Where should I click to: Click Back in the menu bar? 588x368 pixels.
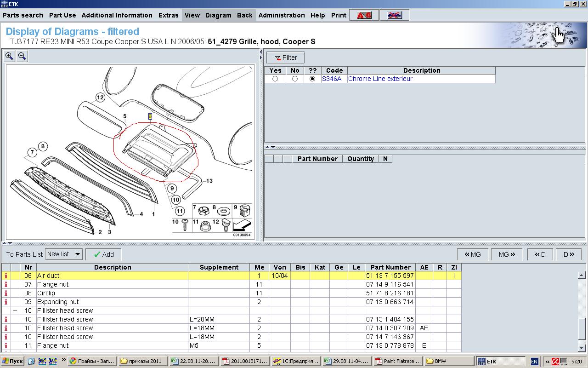(244, 15)
